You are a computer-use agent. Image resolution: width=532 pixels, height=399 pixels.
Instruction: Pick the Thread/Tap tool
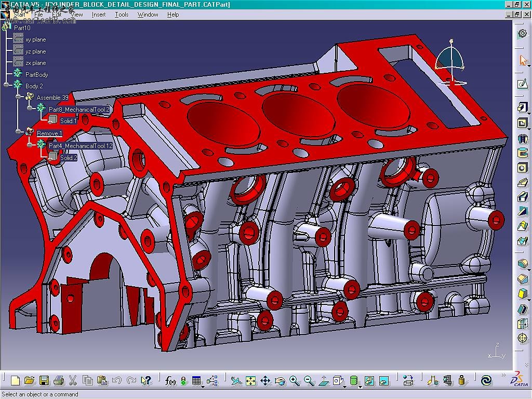click(x=523, y=338)
